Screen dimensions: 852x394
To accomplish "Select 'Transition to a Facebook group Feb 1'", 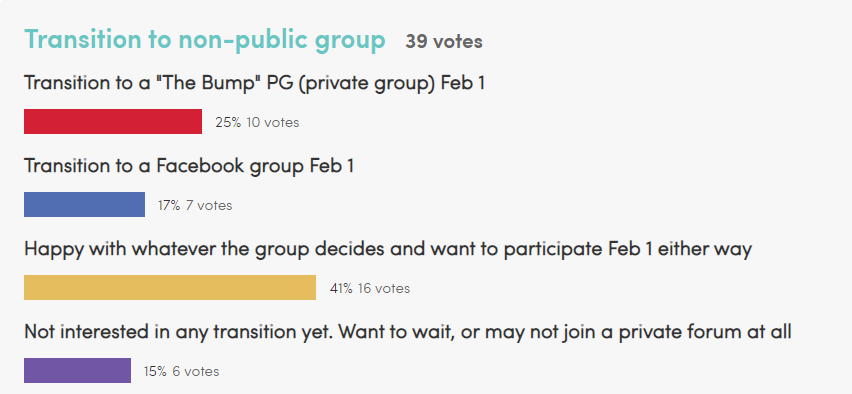I will point(189,166).
